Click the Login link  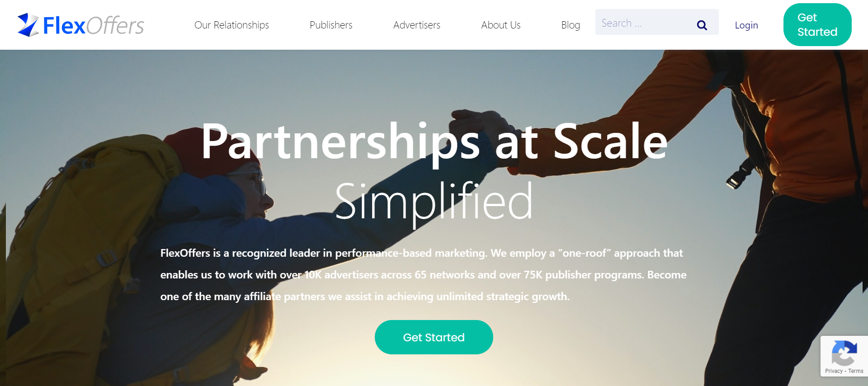[746, 25]
